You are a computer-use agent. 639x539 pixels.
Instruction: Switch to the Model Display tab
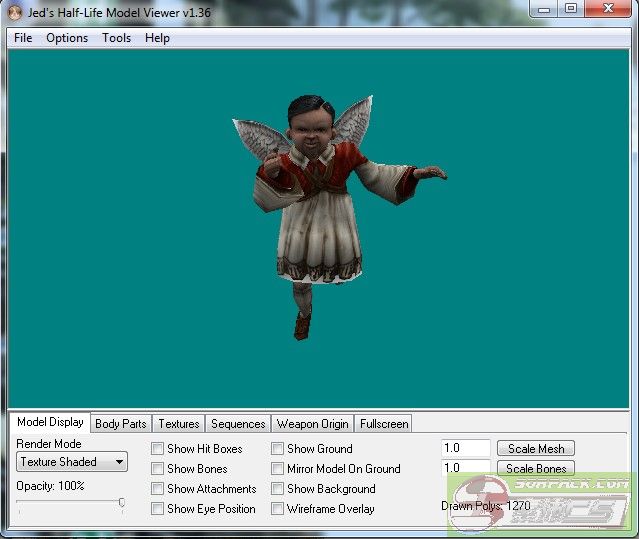[50, 422]
